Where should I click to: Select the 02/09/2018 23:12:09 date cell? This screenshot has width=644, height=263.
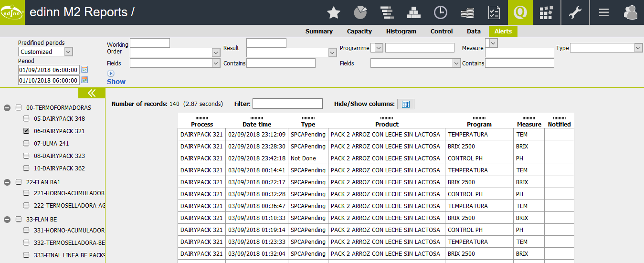(x=257, y=134)
